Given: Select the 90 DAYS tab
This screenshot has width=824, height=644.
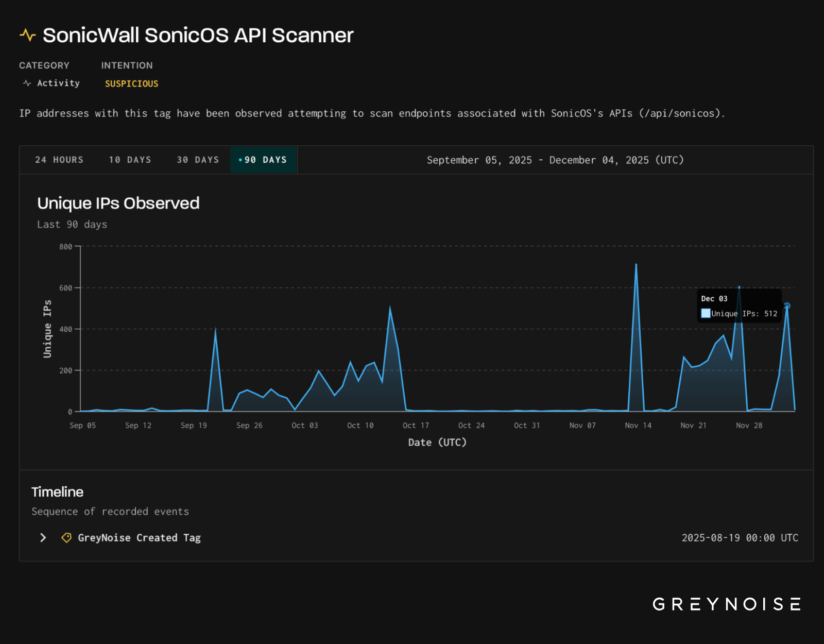Looking at the screenshot, I should pos(263,160).
